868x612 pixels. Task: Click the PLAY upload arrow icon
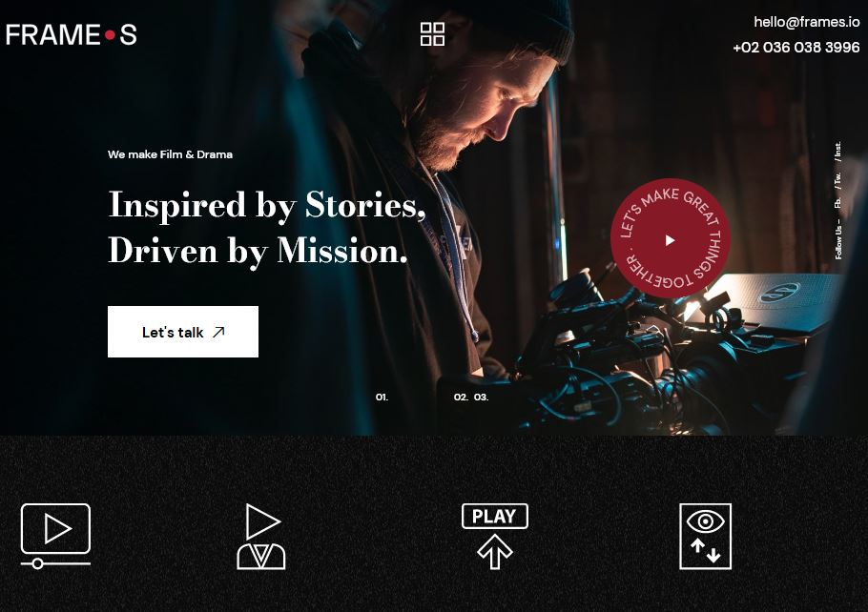pyautogui.click(x=495, y=536)
